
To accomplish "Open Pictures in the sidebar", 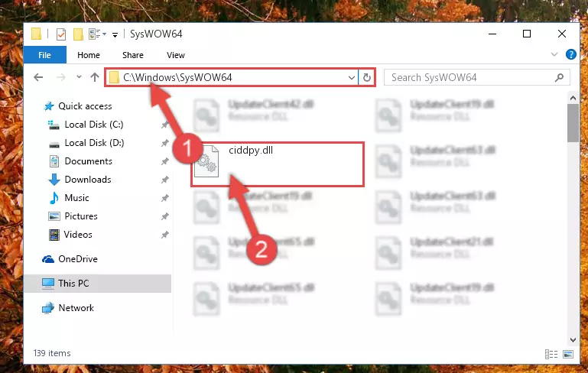I will 81,216.
